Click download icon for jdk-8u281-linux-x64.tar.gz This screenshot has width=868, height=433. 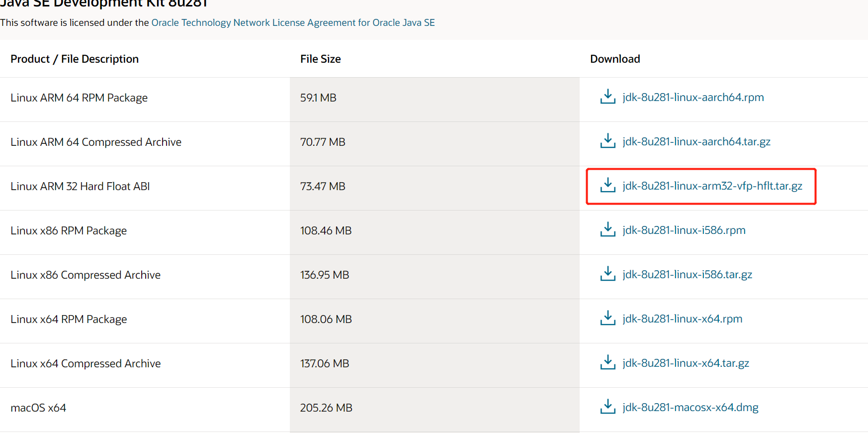(x=608, y=362)
